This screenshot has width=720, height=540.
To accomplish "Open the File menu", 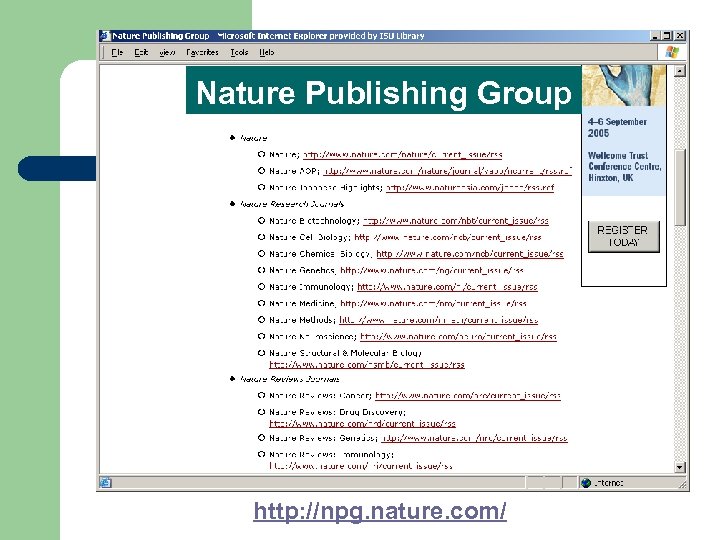I will point(117,52).
